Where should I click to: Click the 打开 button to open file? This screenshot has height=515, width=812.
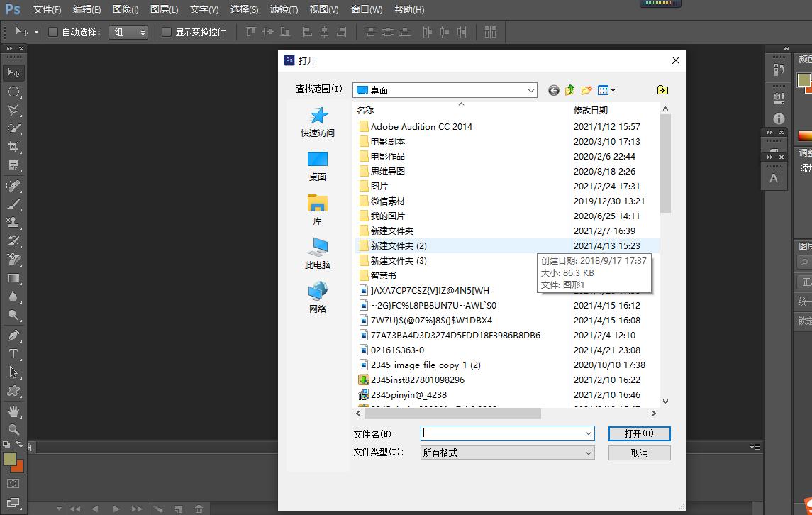(638, 433)
